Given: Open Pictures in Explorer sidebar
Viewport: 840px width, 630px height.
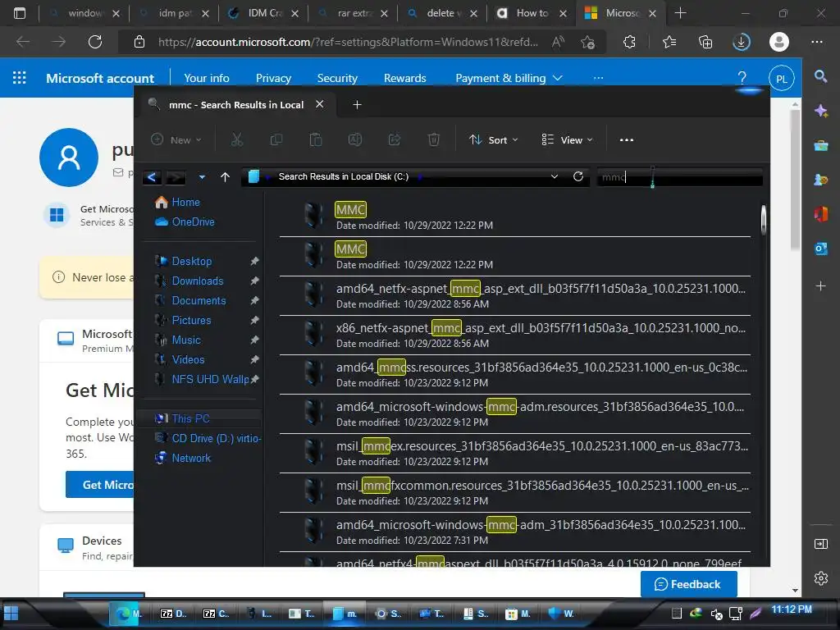Looking at the screenshot, I should point(183,320).
